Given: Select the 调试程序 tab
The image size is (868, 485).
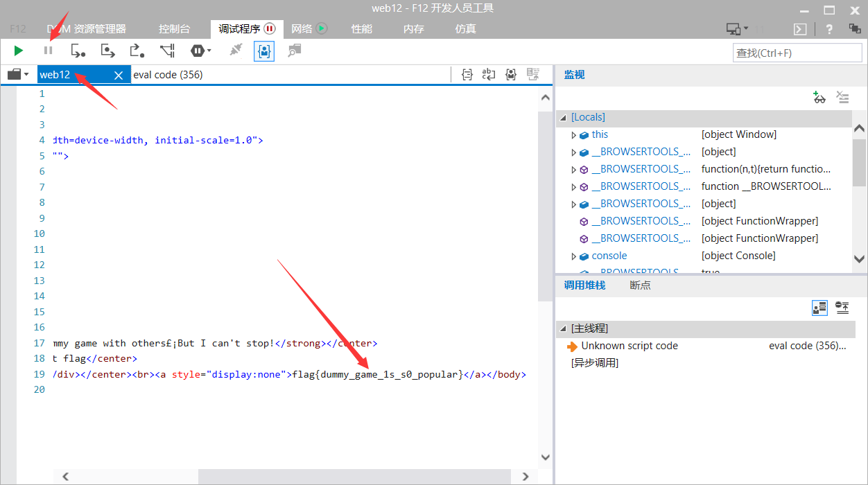Looking at the screenshot, I should tap(247, 29).
